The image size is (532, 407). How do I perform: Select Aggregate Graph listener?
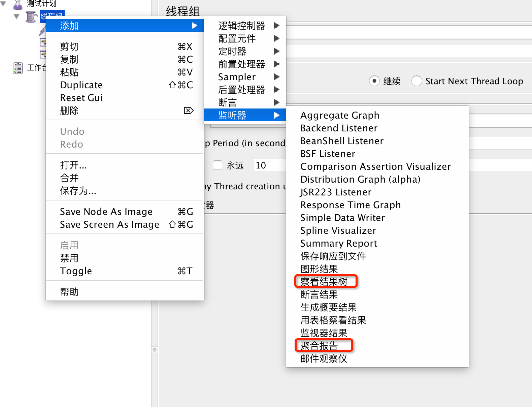[339, 115]
